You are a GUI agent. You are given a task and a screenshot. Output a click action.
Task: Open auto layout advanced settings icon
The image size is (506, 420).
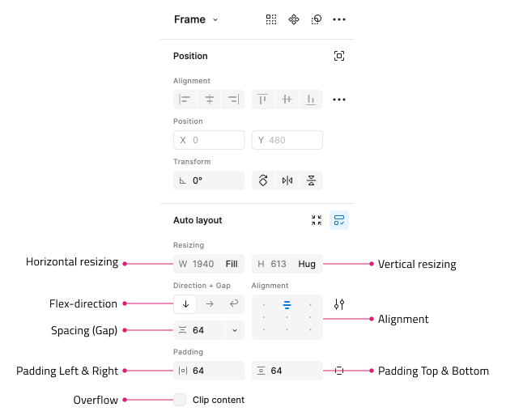click(339, 303)
